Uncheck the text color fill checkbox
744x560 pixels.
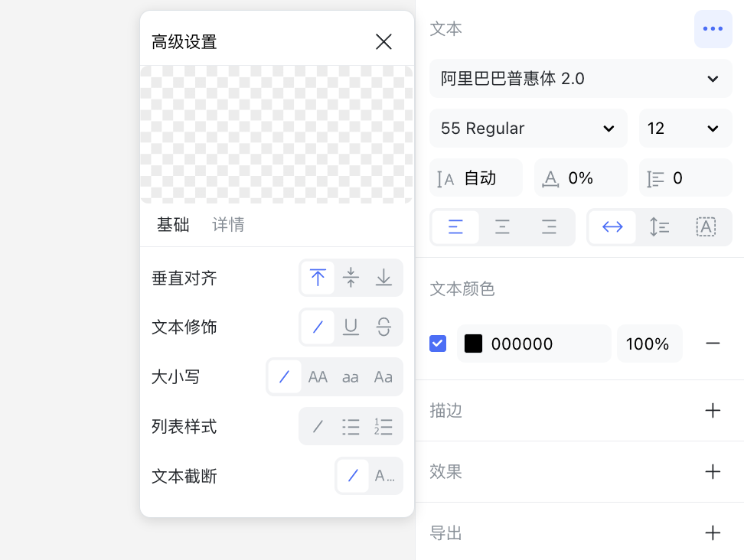pos(438,343)
